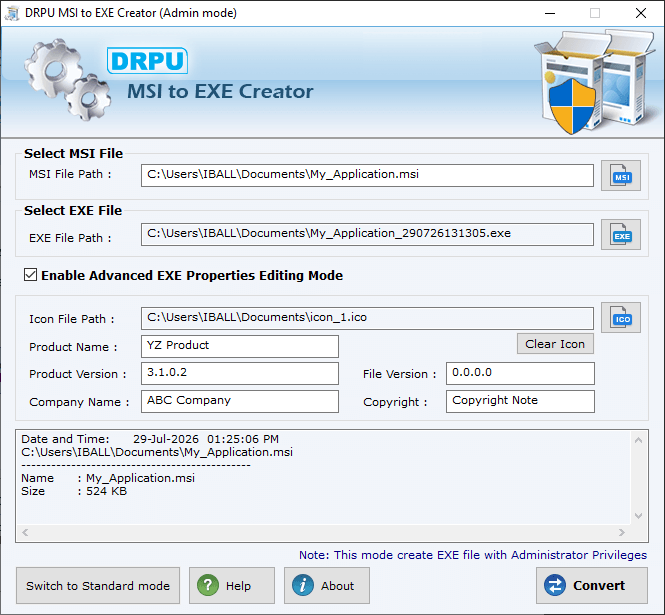Minimize the DRPU window
This screenshot has height=615, width=665.
click(x=550, y=13)
